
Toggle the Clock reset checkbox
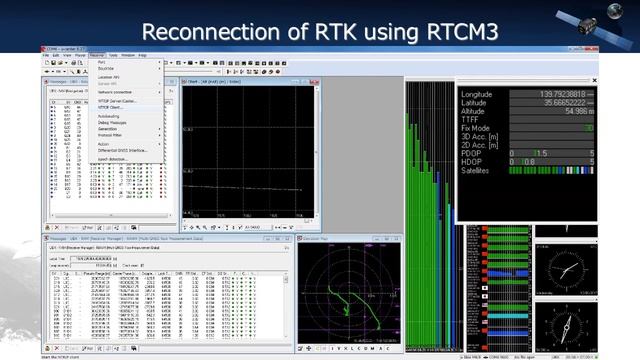pyautogui.click(x=142, y=265)
